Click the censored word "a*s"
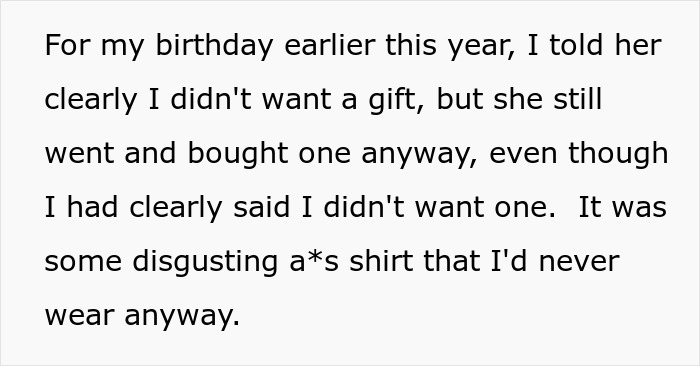This screenshot has height=366, width=700. click(314, 262)
